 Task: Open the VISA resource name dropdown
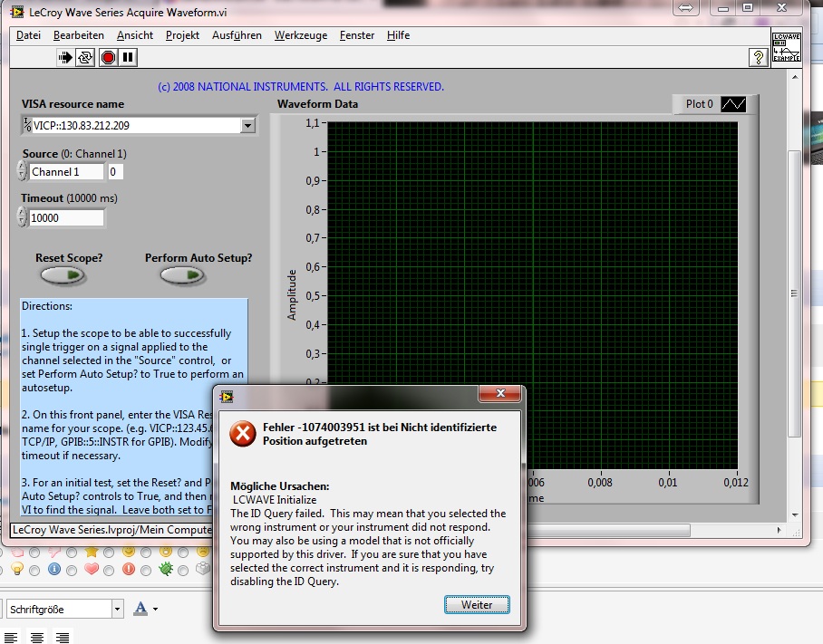(x=247, y=125)
